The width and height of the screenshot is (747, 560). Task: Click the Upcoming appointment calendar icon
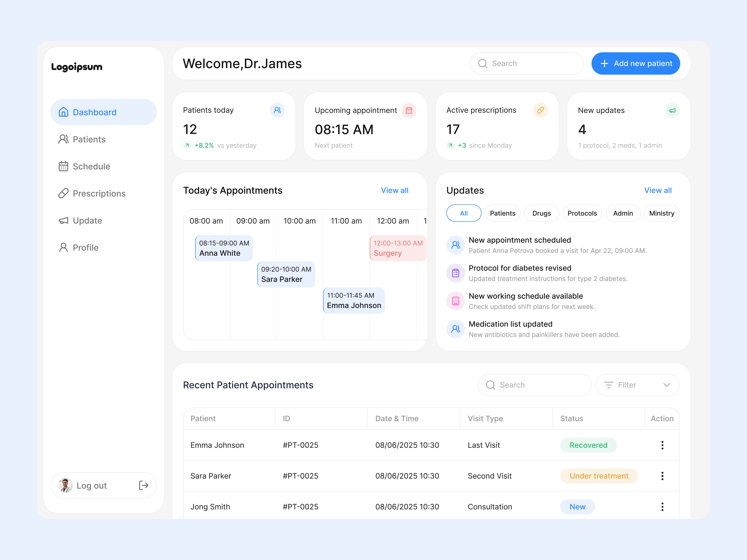click(409, 110)
